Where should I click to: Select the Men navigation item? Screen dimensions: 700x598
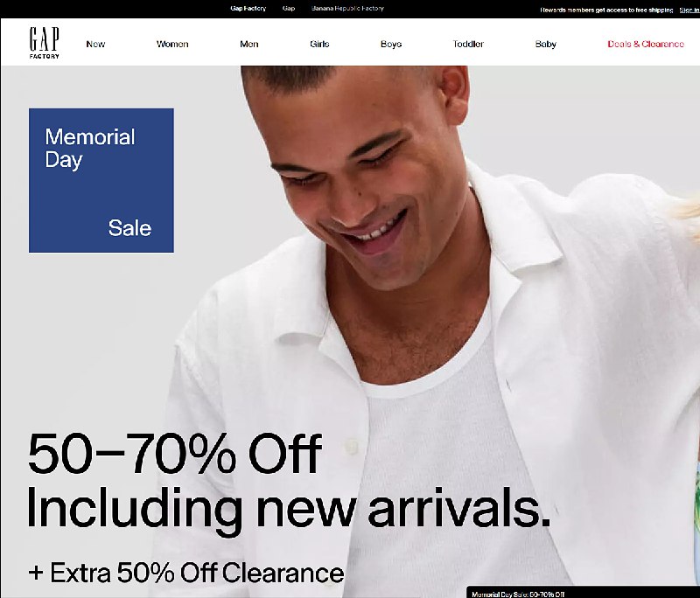(x=249, y=44)
